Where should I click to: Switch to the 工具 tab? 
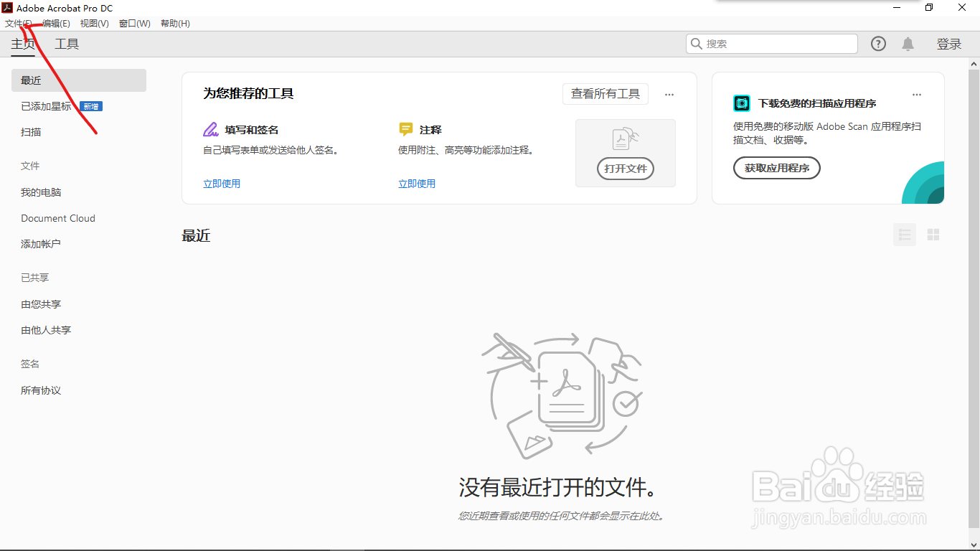point(66,44)
